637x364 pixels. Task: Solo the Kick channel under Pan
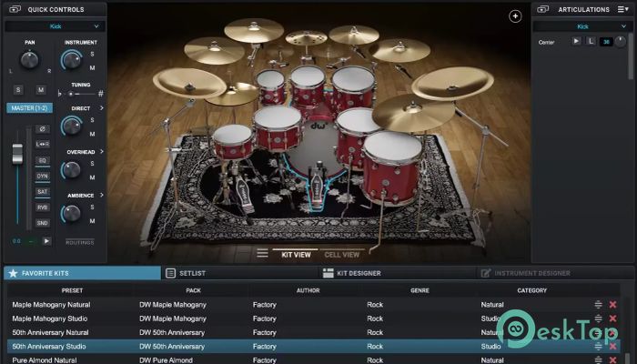[x=18, y=89]
